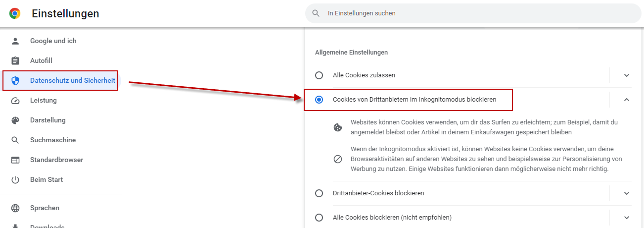Open the Suchmaschine settings section

(x=53, y=140)
